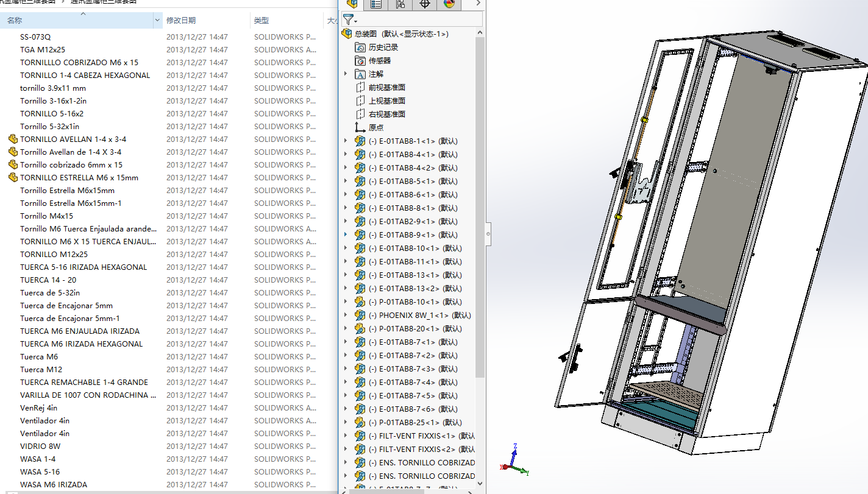
Task: Expand the E-01TAB8-1<1> component
Action: click(x=346, y=141)
